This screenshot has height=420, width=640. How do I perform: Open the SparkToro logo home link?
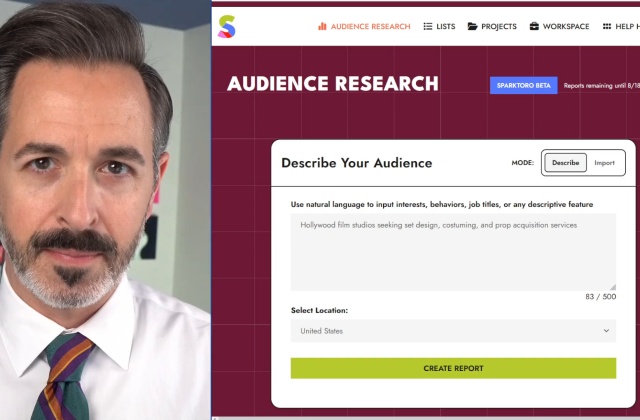tap(227, 27)
